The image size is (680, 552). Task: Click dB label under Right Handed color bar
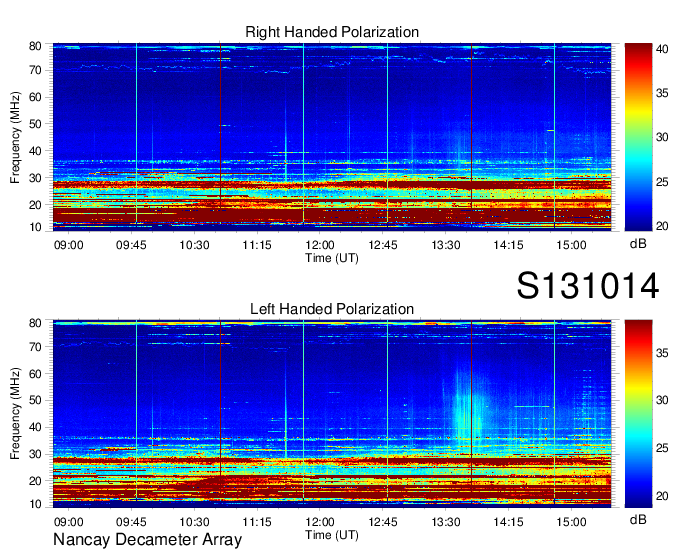tap(638, 244)
